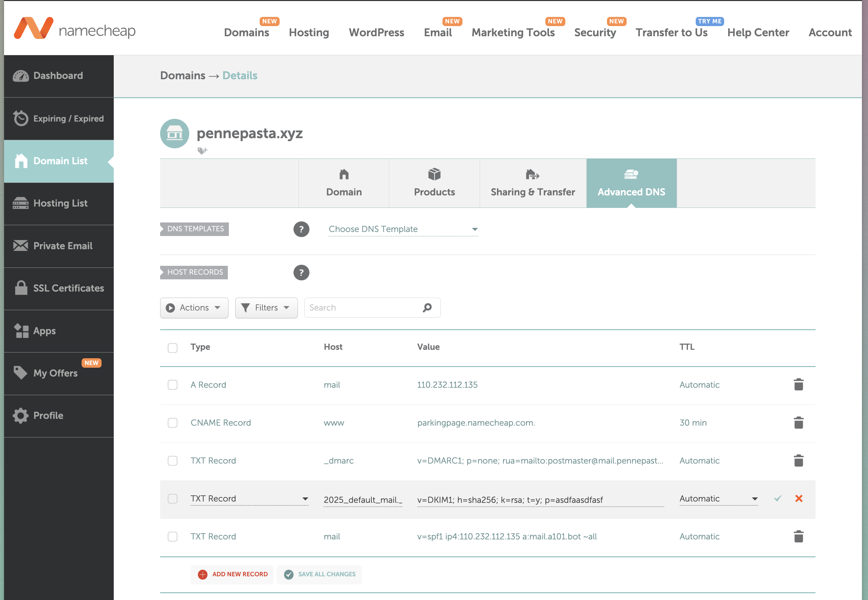This screenshot has height=600, width=868.
Task: Click the v=spf1 record value
Action: pyautogui.click(x=507, y=537)
